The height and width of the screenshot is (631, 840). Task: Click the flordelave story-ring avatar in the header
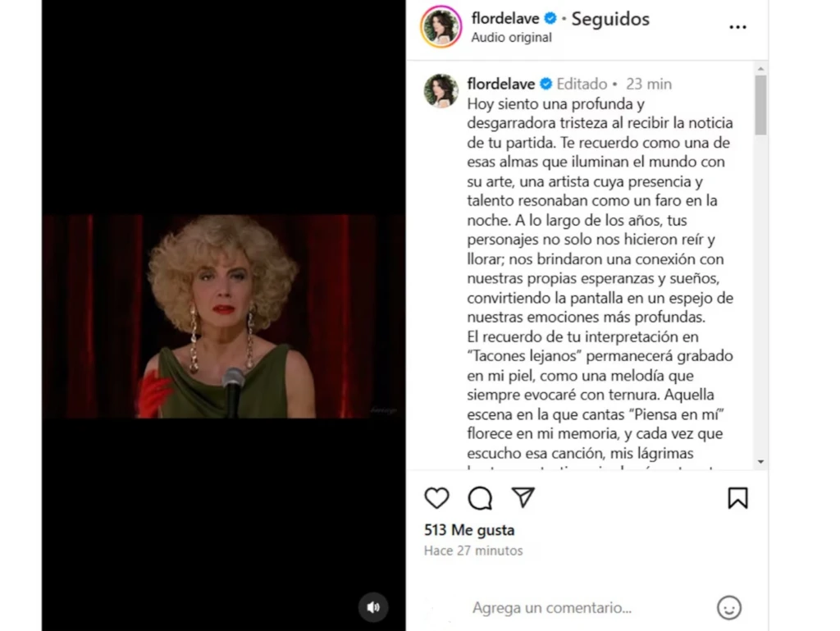click(x=441, y=27)
